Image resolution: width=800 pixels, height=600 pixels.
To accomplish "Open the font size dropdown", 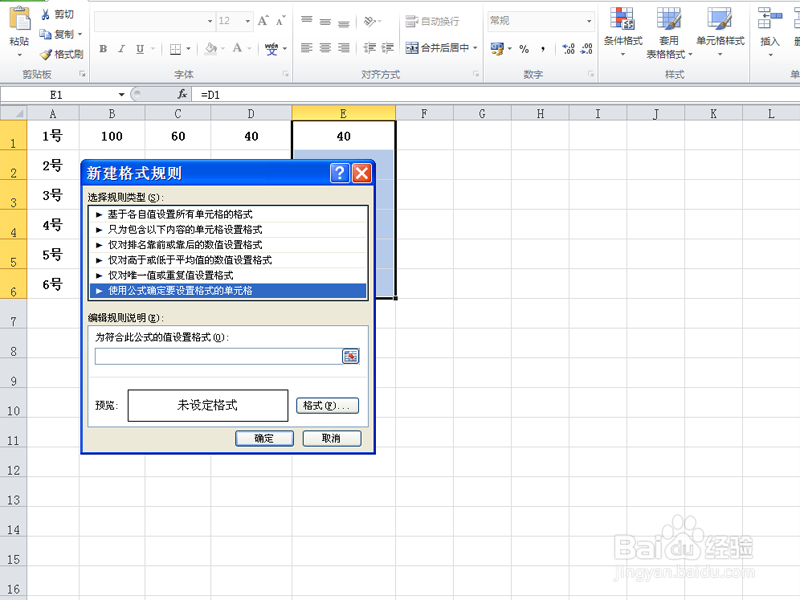I will point(248,21).
